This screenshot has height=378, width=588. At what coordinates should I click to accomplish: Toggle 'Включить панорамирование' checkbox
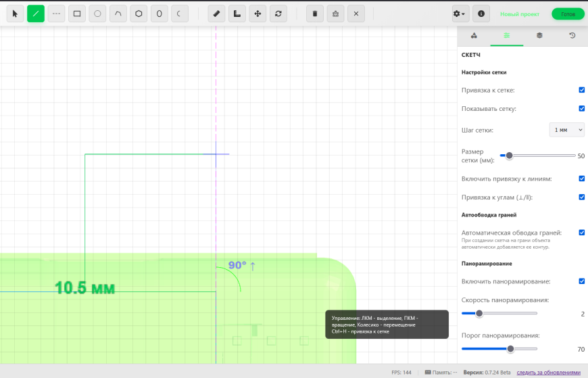pyautogui.click(x=581, y=281)
